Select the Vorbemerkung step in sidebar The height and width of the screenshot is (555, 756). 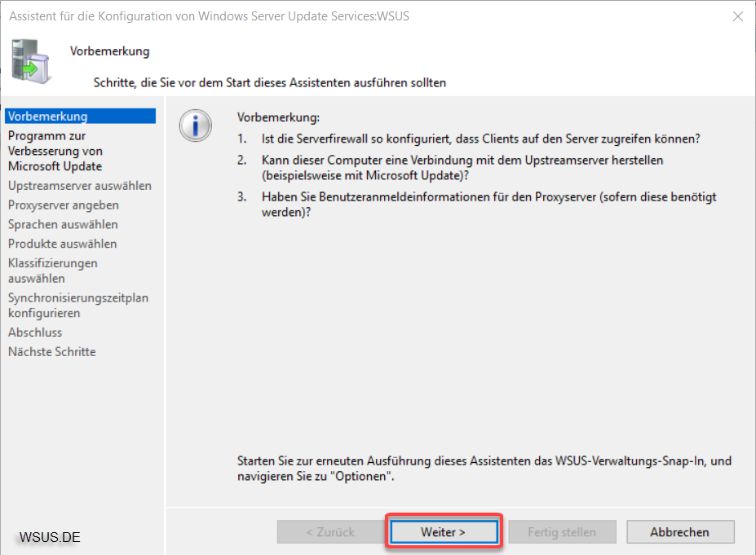80,116
